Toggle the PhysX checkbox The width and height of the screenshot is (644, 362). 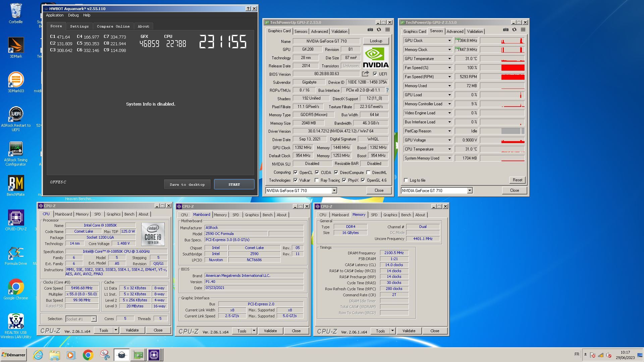pos(344,180)
